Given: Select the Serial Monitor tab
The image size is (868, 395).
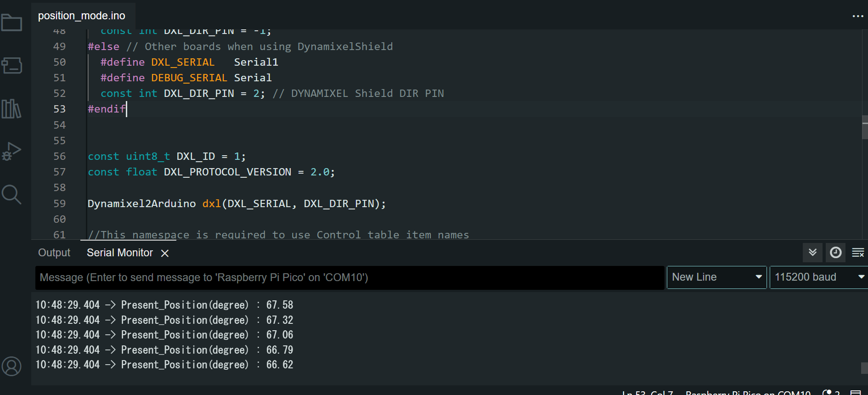Looking at the screenshot, I should [120, 253].
